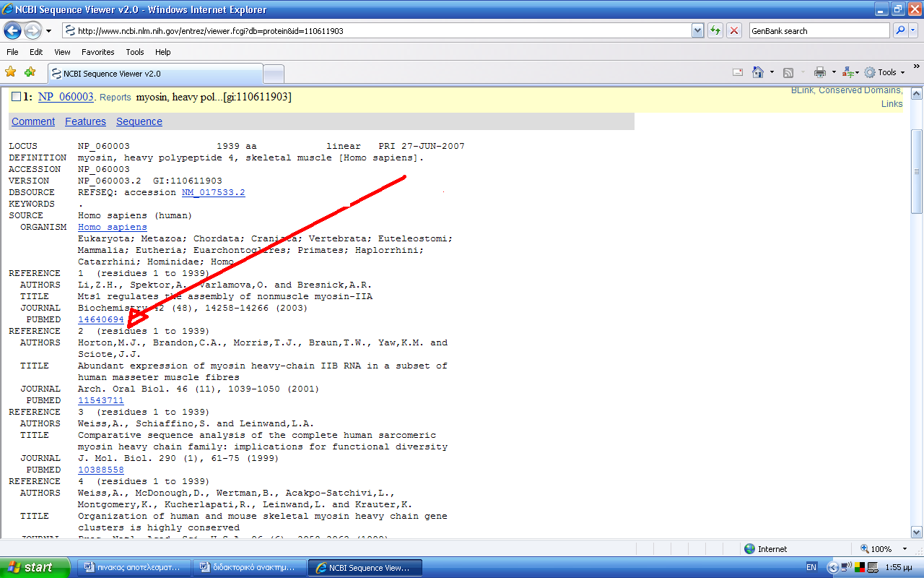Expand the Print options dropdown arrow

[834, 72]
